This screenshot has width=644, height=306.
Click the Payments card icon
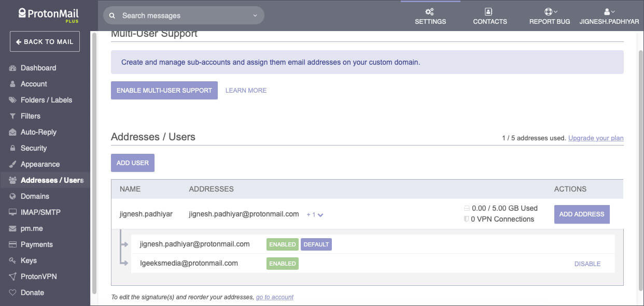pos(13,244)
